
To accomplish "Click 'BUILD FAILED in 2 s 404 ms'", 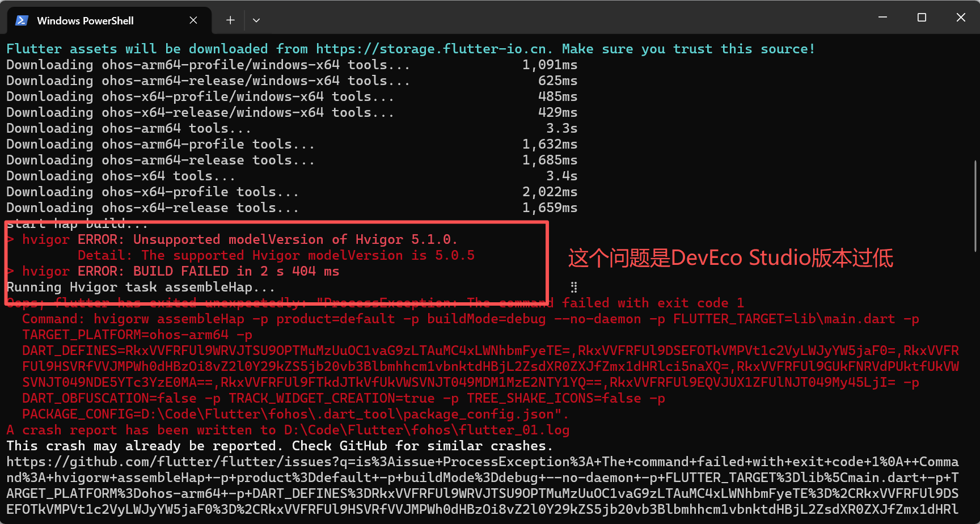I will pyautogui.click(x=236, y=271).
